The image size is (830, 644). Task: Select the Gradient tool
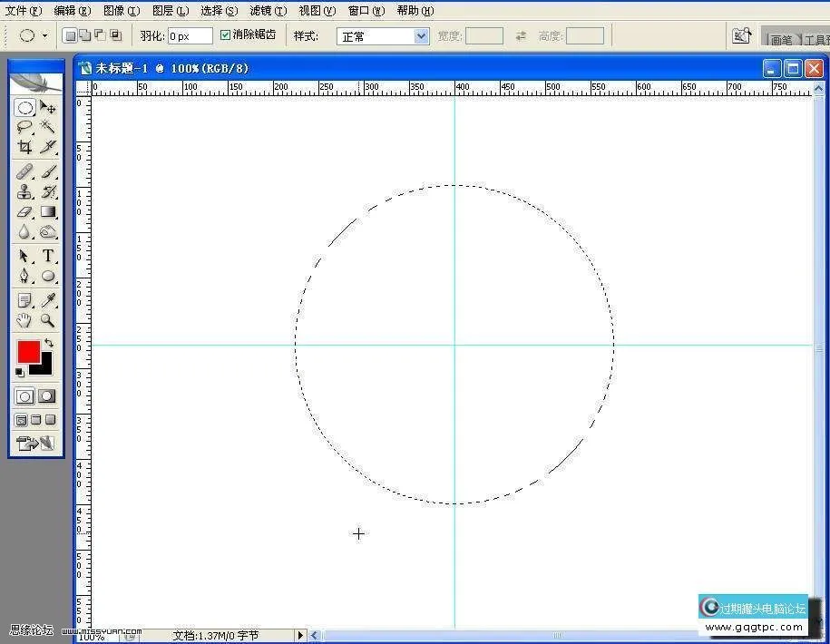tap(48, 212)
